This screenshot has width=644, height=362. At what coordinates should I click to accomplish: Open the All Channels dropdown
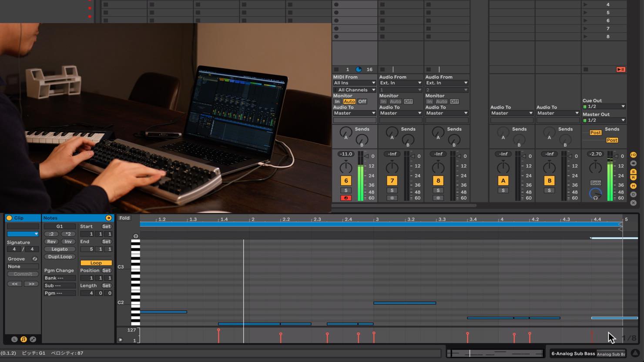(x=355, y=90)
